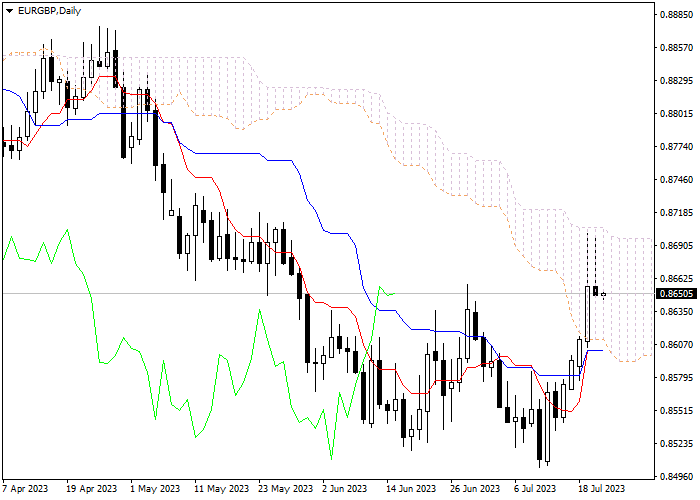This screenshot has height=500, width=700.
Task: Click the 0.86350 price axis label
Action: (x=676, y=311)
